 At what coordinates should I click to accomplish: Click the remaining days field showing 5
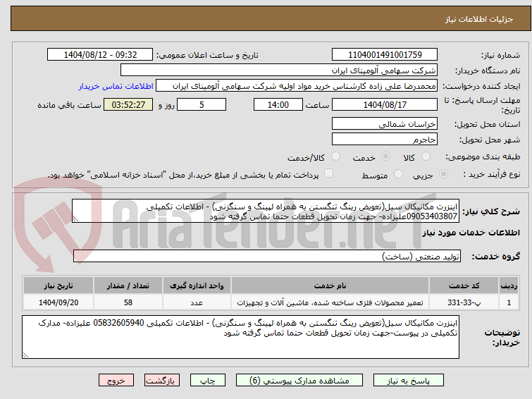pyautogui.click(x=202, y=104)
